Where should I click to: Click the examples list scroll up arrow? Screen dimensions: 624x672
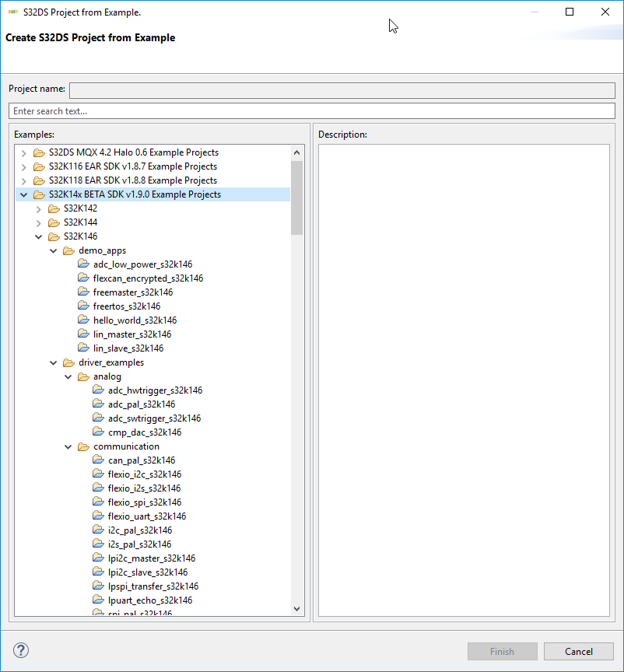[296, 152]
